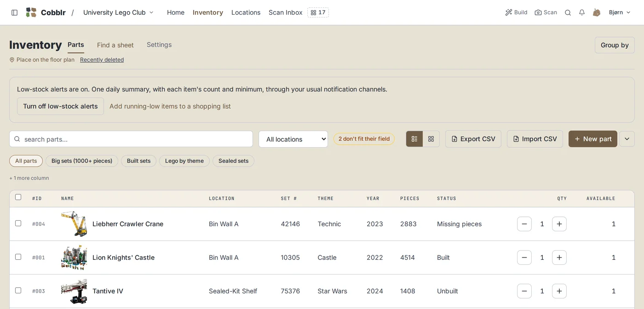Open the Scan camera tool
Screen dimensions: 644x309
pyautogui.click(x=546, y=12)
